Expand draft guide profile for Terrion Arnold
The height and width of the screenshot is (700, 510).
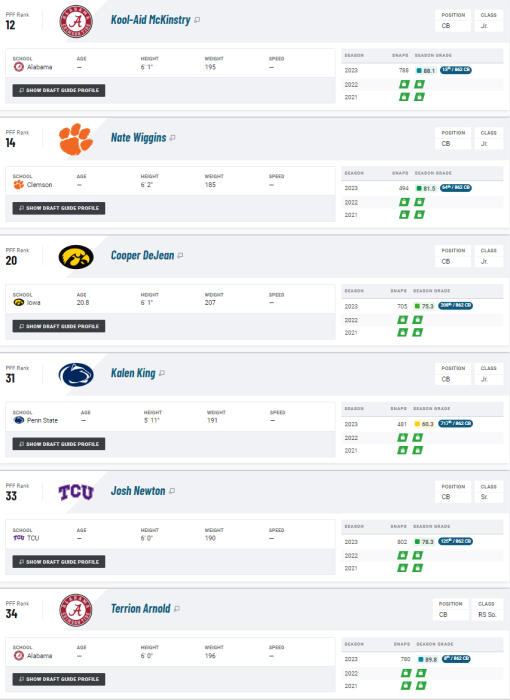point(59,679)
